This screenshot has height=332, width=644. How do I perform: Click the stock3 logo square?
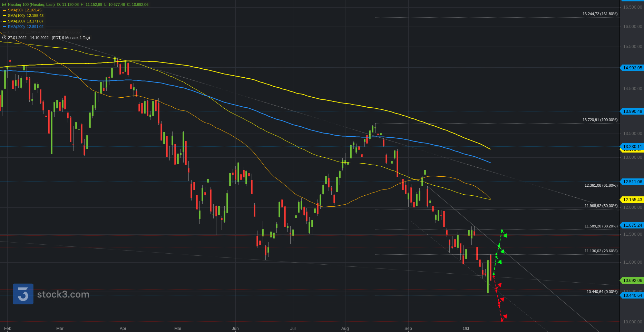point(23,294)
